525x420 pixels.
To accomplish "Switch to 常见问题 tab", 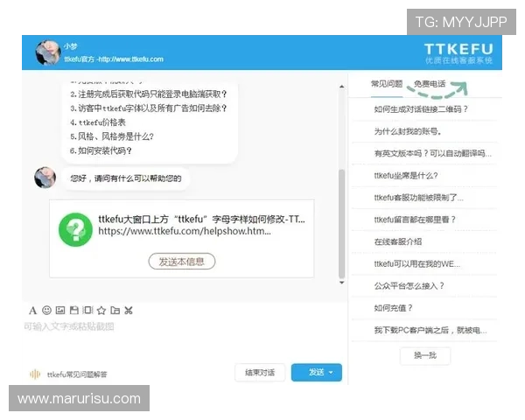I will [387, 84].
